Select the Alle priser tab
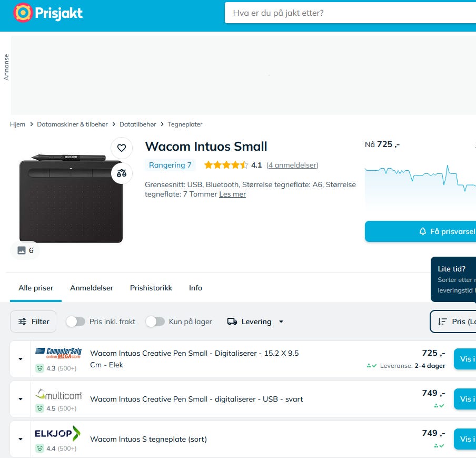This screenshot has width=476, height=458. 36,288
